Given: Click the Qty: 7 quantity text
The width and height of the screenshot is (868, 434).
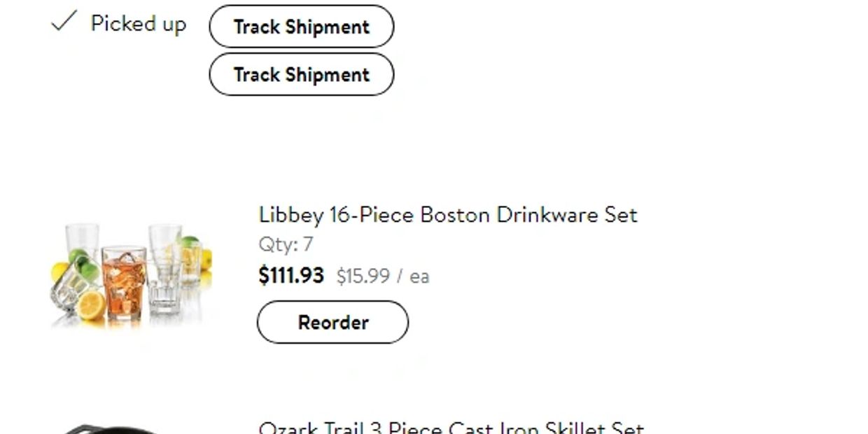Looking at the screenshot, I should point(286,244).
